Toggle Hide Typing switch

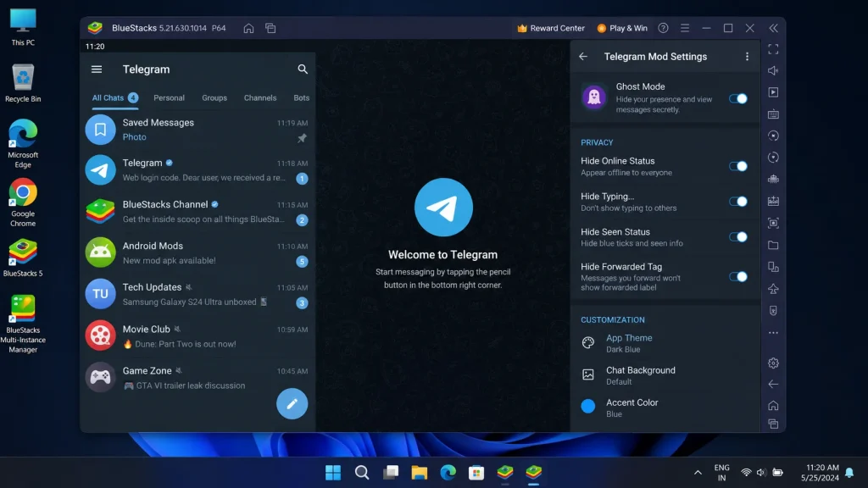pos(738,202)
